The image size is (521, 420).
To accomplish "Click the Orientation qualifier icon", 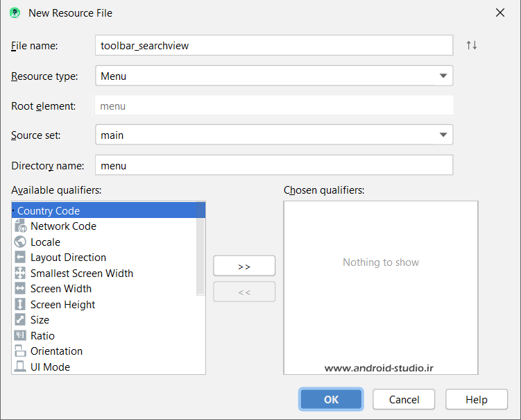I will (20, 351).
